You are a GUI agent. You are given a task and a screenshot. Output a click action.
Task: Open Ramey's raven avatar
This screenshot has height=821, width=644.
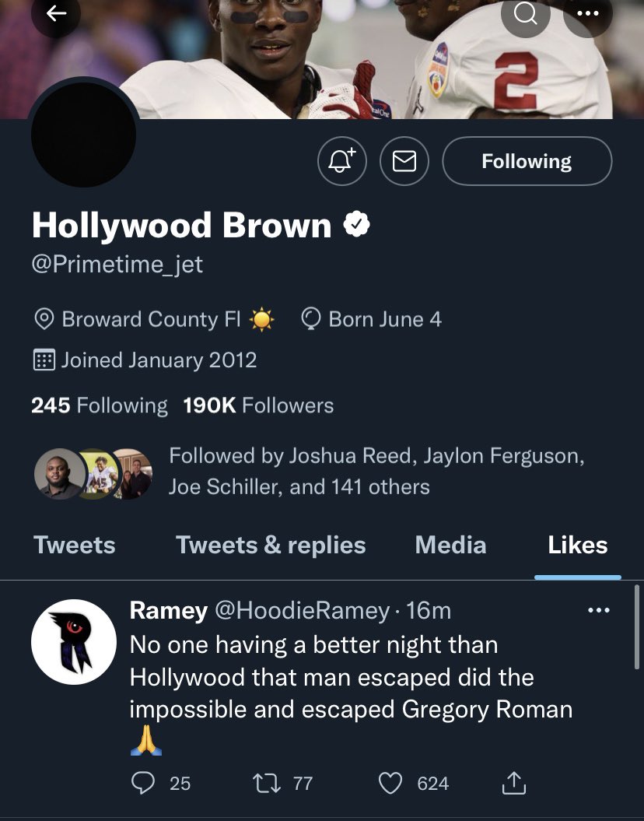click(74, 642)
